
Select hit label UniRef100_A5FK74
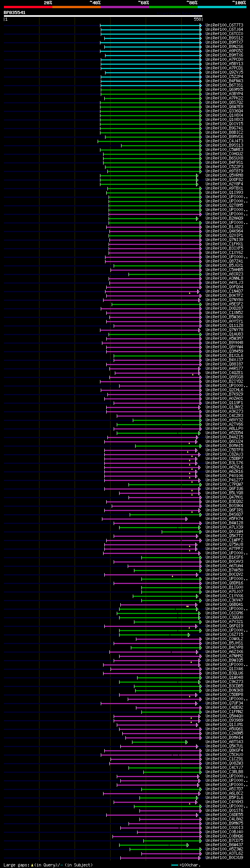click(x=224, y=518)
